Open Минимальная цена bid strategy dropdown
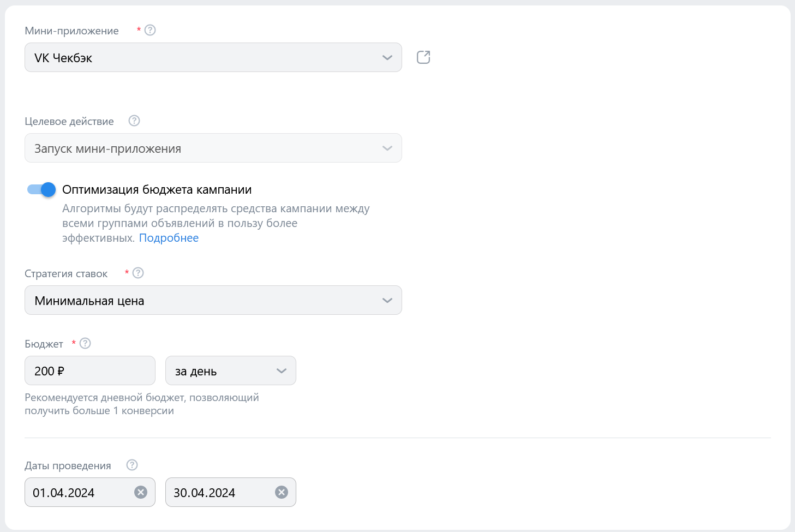 pos(213,300)
